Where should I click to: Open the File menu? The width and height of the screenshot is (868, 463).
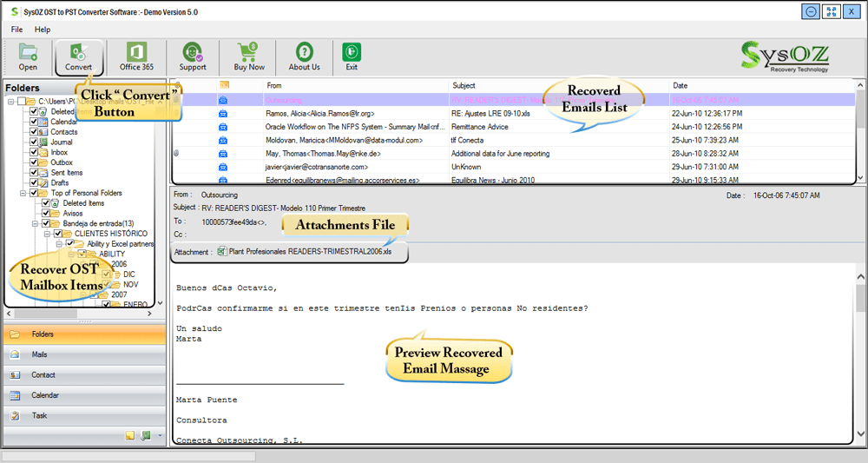click(17, 30)
